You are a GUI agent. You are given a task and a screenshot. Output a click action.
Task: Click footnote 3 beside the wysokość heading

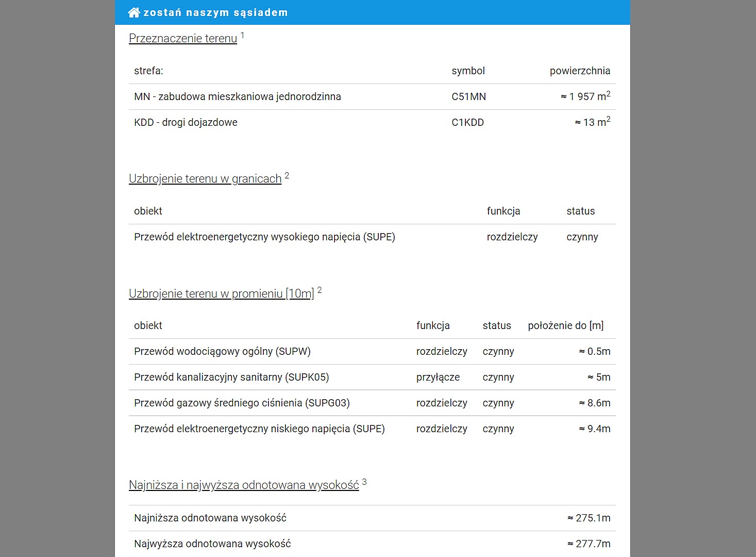click(364, 482)
